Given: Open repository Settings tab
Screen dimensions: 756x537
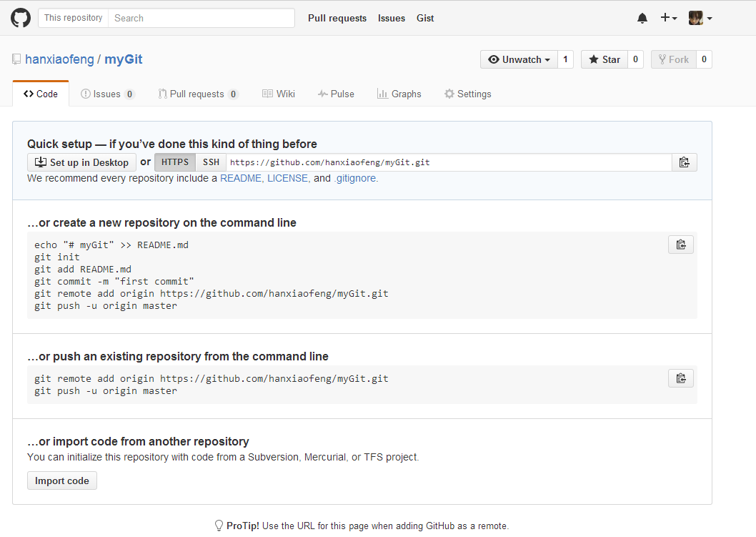Looking at the screenshot, I should [468, 94].
